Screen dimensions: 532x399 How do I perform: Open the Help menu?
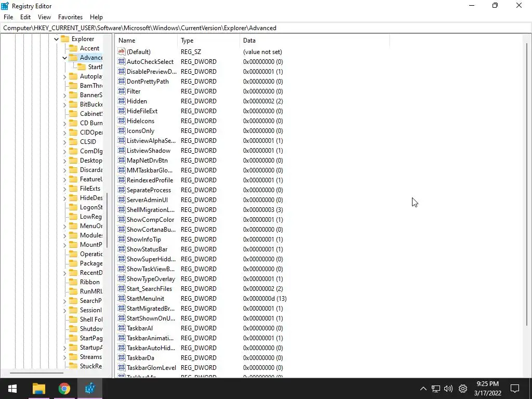(x=96, y=17)
